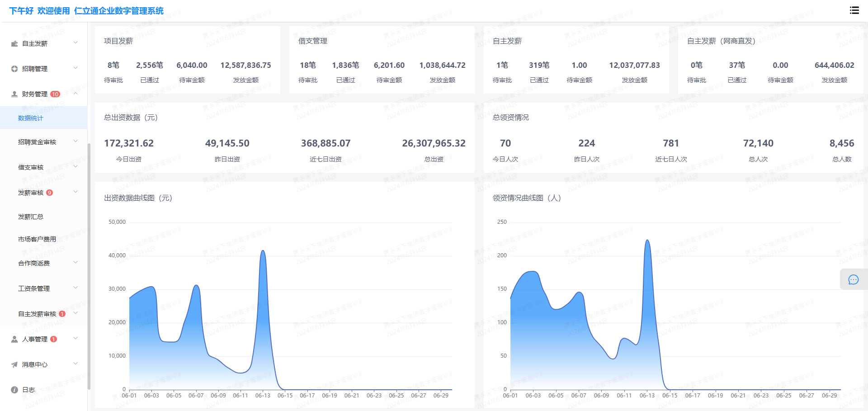868x411 pixels.
Task: Expand the 招聘赏金审核 submenu chevron
Action: point(75,142)
